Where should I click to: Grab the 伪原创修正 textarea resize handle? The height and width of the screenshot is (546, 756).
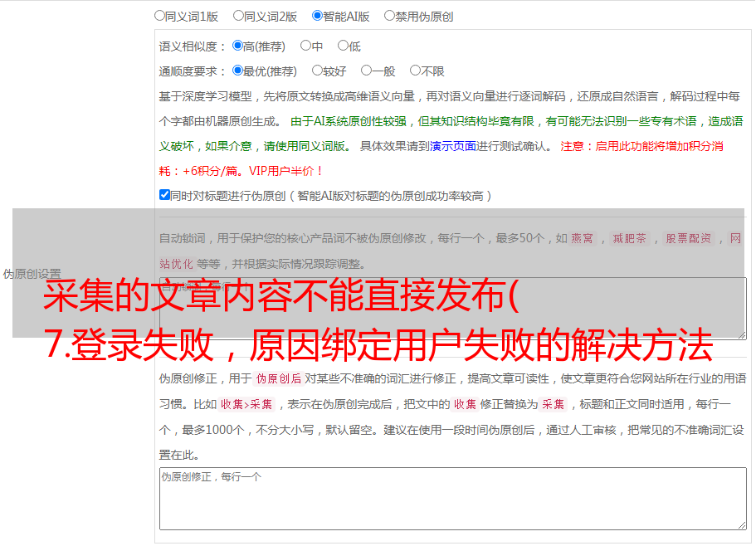[x=742, y=525]
